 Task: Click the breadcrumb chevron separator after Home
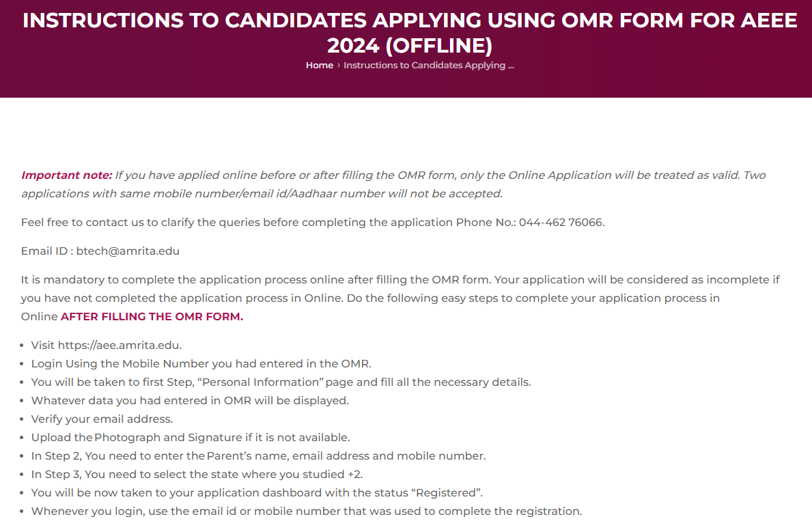339,66
